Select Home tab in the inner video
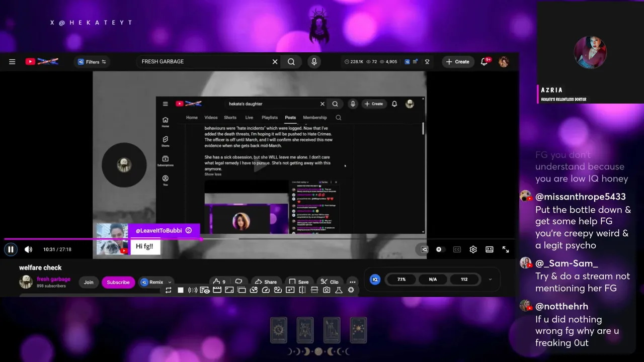The height and width of the screenshot is (362, 644). (x=192, y=118)
